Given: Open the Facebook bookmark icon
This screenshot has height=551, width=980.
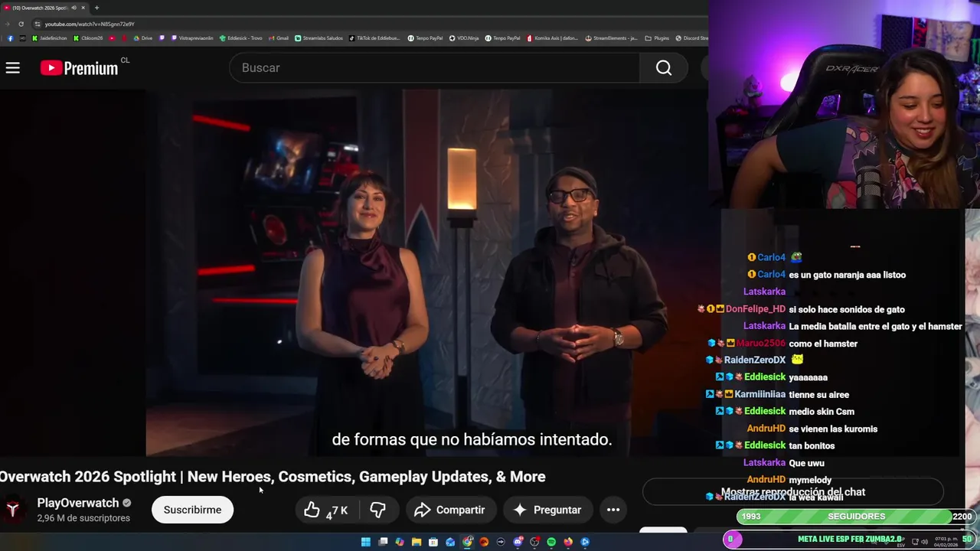Looking at the screenshot, I should 10,38.
